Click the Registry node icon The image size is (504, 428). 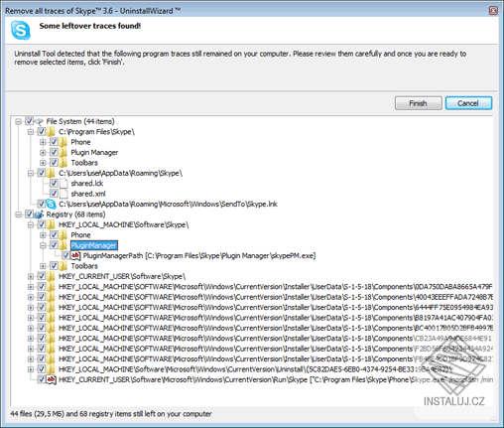(40, 214)
